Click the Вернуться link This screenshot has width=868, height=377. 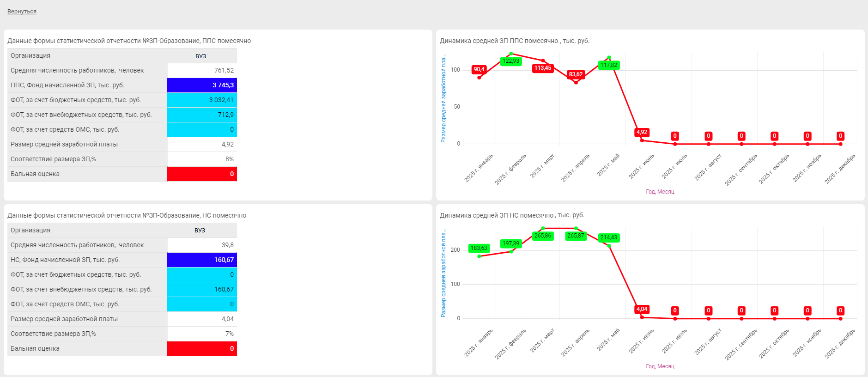[22, 12]
